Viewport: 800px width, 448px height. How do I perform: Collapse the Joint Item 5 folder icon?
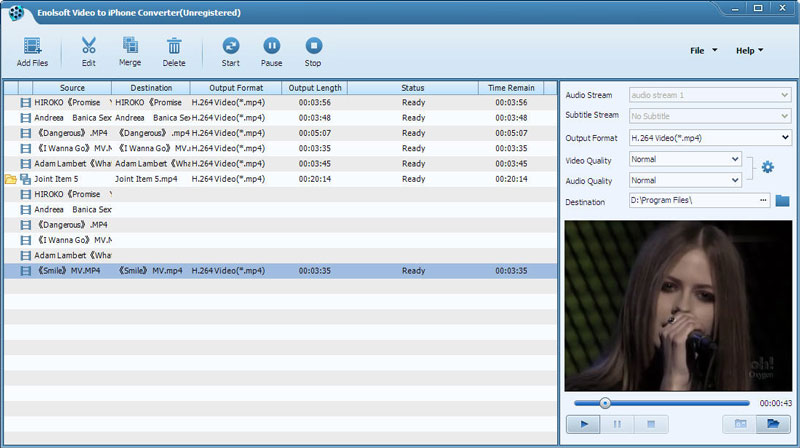point(11,179)
